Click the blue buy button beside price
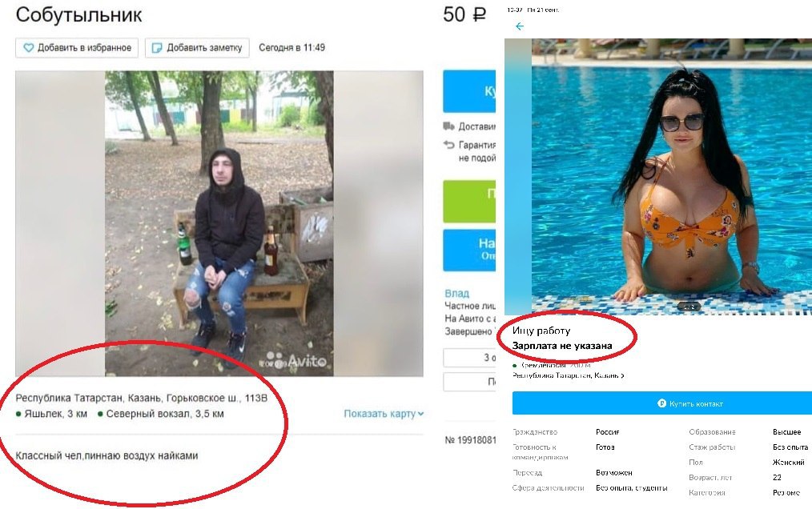Image resolution: width=812 pixels, height=509 pixels. pyautogui.click(x=469, y=92)
